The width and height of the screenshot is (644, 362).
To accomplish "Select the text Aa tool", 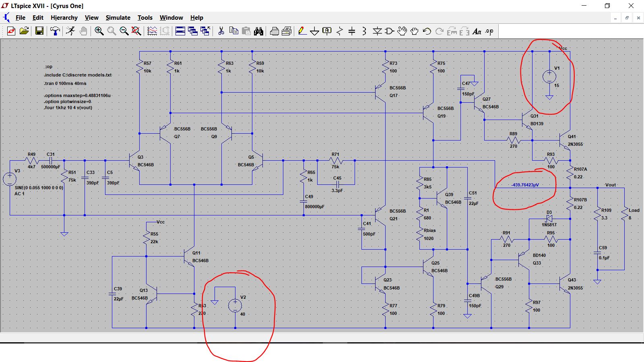I will 477,31.
